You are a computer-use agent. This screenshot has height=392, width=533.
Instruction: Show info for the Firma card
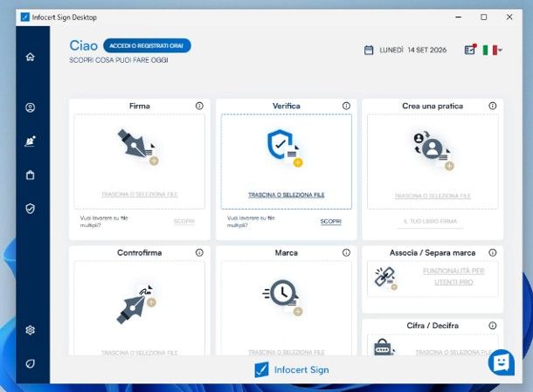[199, 106]
